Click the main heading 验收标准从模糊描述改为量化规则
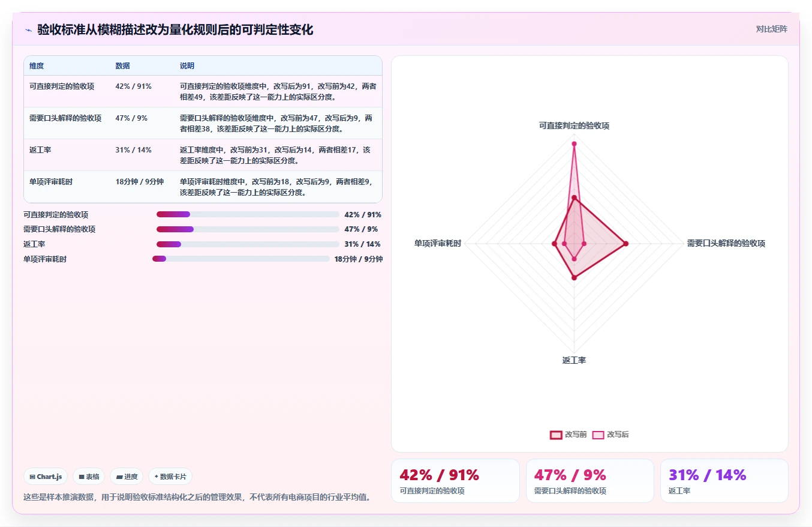This screenshot has height=527, width=812. pyautogui.click(x=175, y=29)
